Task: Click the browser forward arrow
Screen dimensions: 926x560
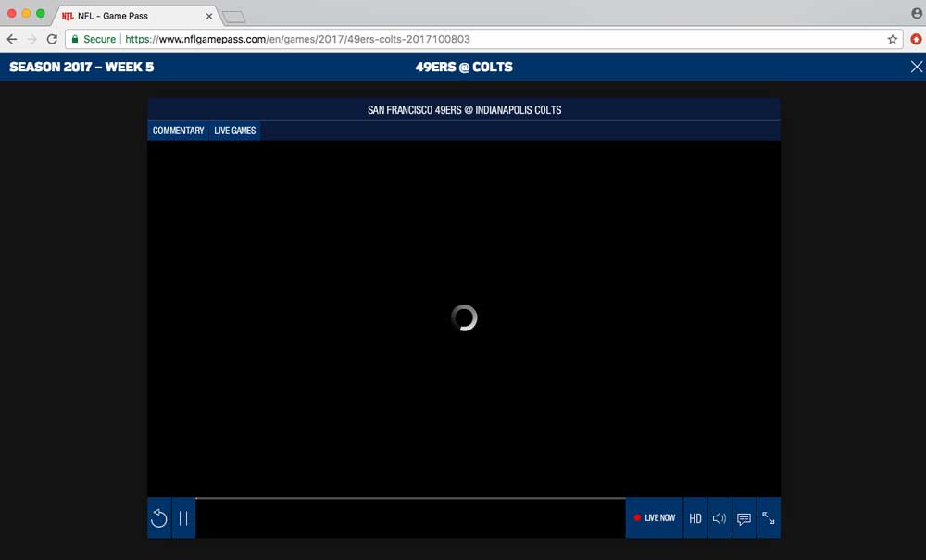Action: click(x=31, y=39)
